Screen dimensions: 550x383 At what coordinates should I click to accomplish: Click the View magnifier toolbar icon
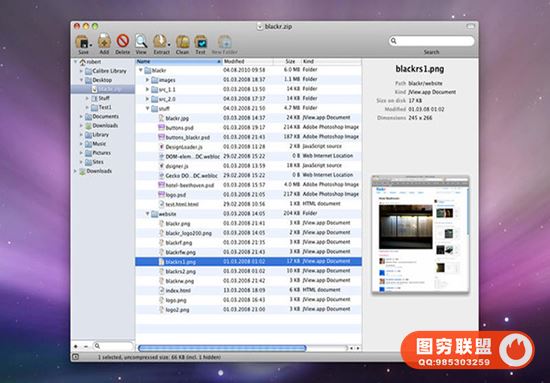tap(141, 41)
